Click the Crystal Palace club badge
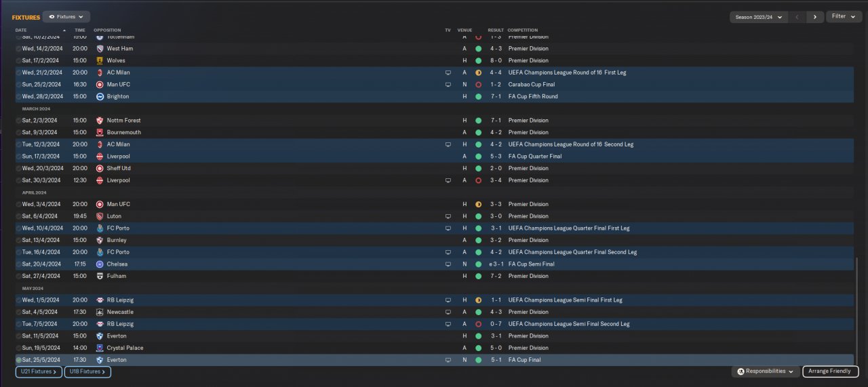This screenshot has height=387, width=868. click(x=100, y=348)
